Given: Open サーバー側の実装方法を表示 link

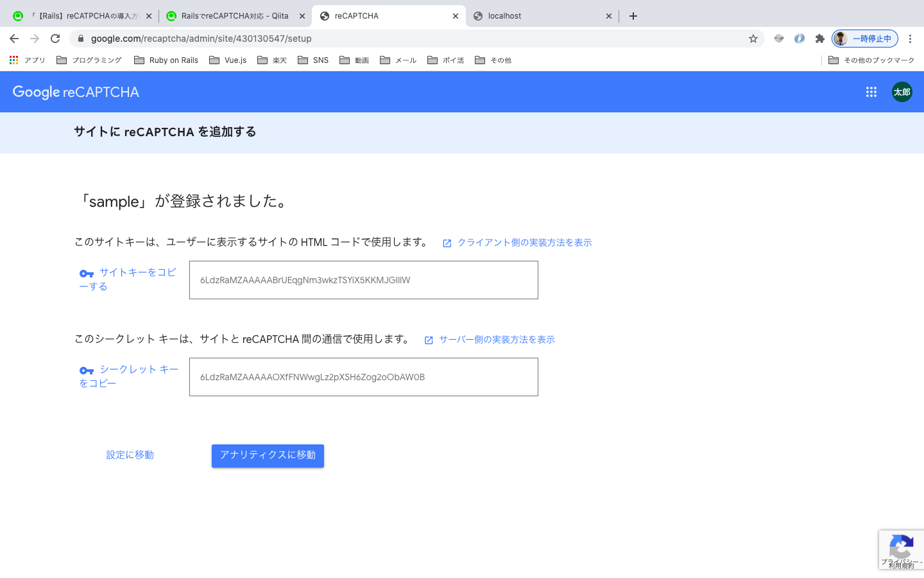Looking at the screenshot, I should tap(490, 340).
